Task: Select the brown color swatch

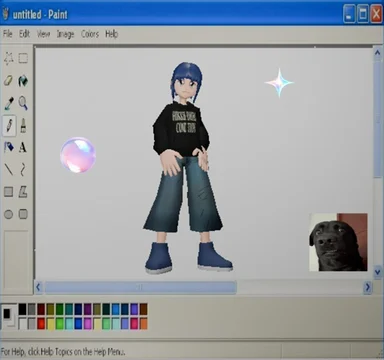Action: 143,309
